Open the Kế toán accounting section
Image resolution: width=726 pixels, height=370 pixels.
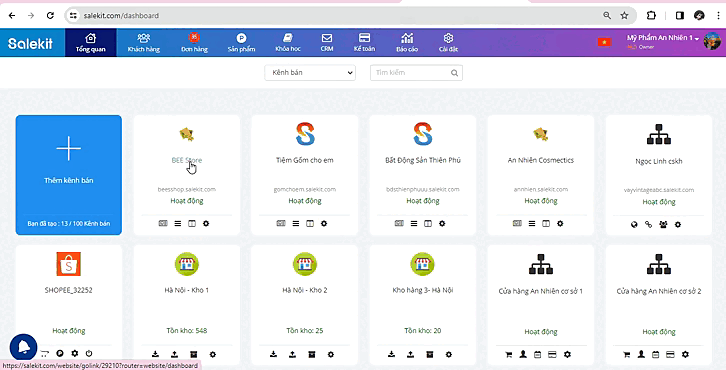364,43
